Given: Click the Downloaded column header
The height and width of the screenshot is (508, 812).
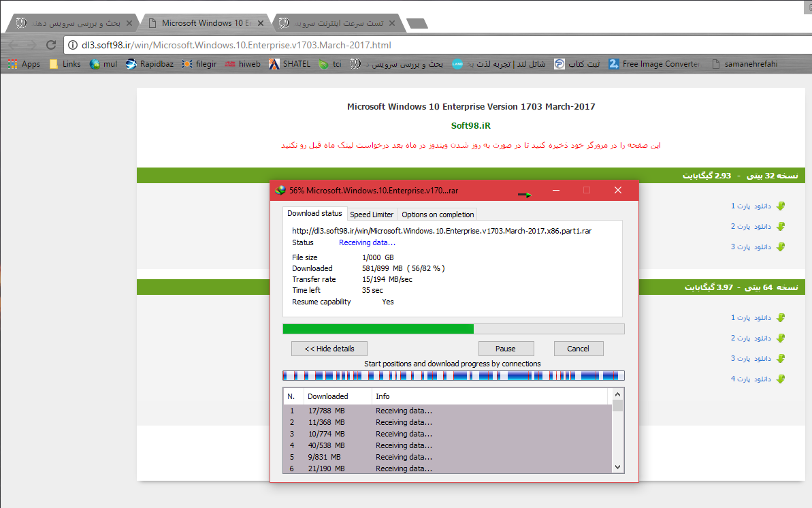Looking at the screenshot, I should [338, 396].
